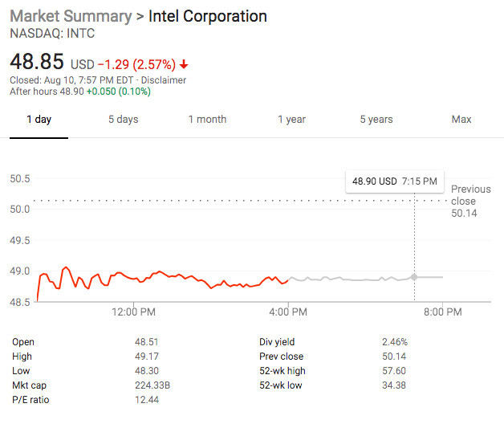Click the Intel Corporation title
This screenshot has width=504, height=428.
coord(208,16)
